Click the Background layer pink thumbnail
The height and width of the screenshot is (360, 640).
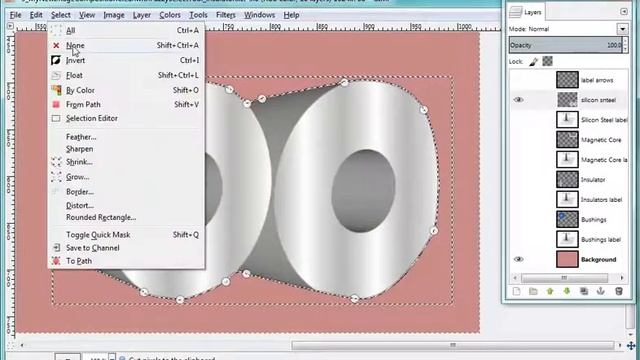coord(567,259)
